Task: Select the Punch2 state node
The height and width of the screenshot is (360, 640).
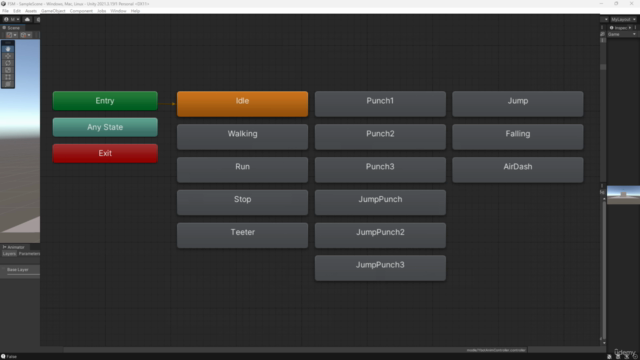Action: point(380,137)
